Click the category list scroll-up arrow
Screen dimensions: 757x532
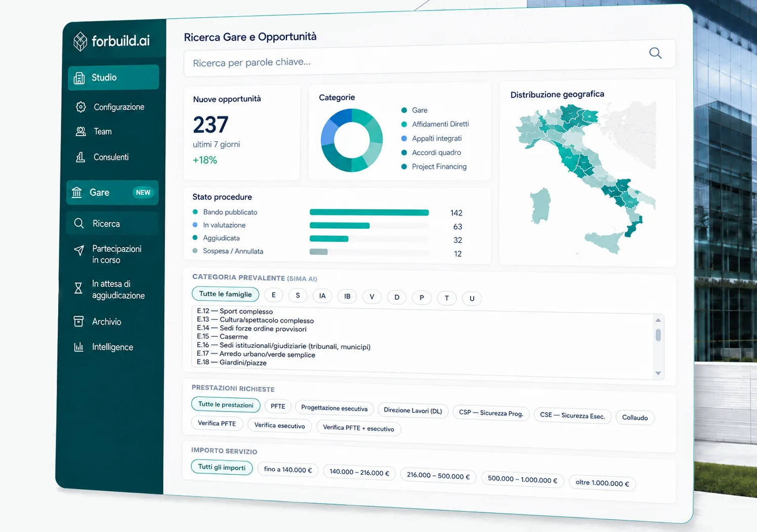click(658, 320)
